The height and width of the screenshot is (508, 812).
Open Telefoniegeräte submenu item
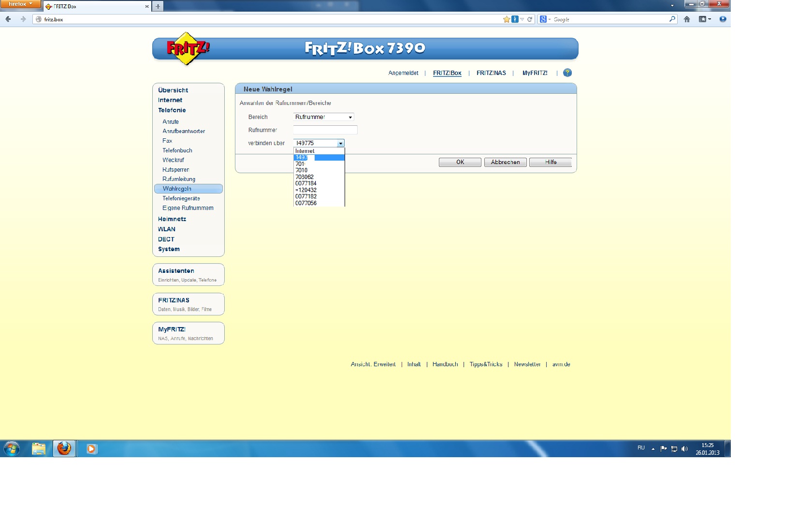click(x=181, y=198)
